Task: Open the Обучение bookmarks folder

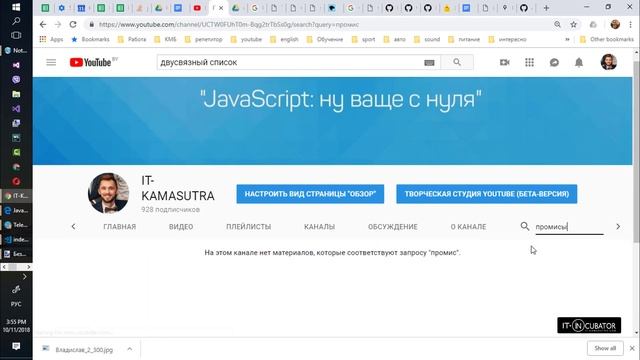Action: coord(325,39)
